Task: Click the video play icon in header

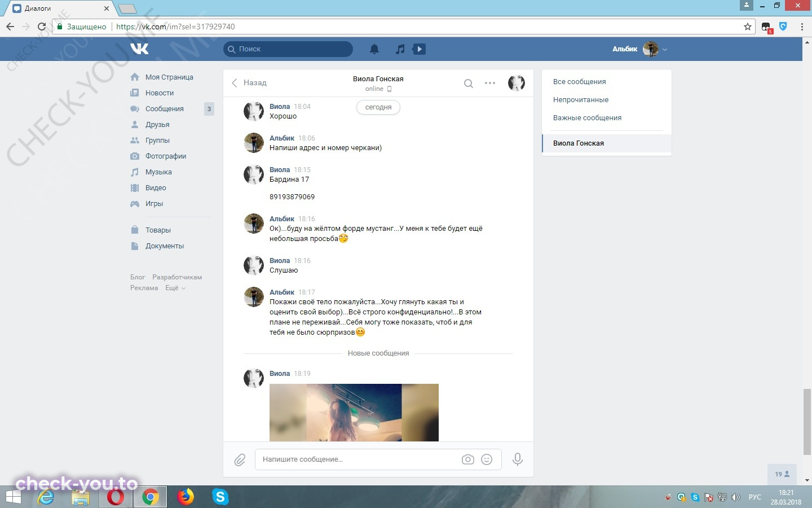Action: [419, 49]
